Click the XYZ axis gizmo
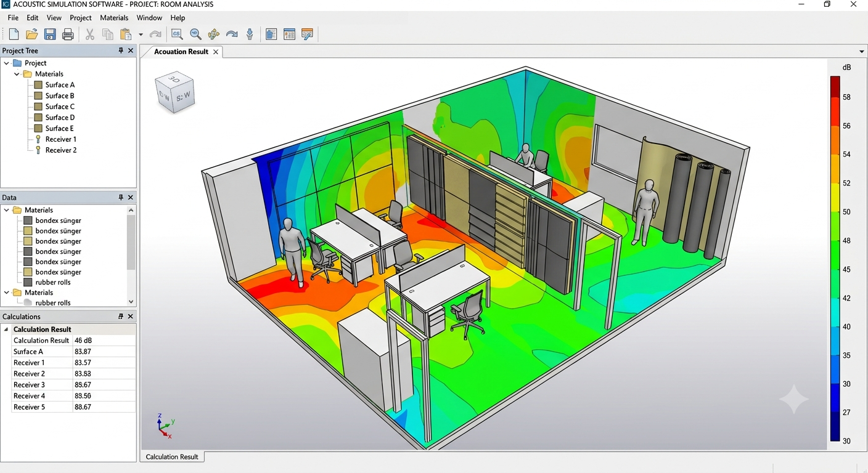This screenshot has height=473, width=868. (165, 426)
